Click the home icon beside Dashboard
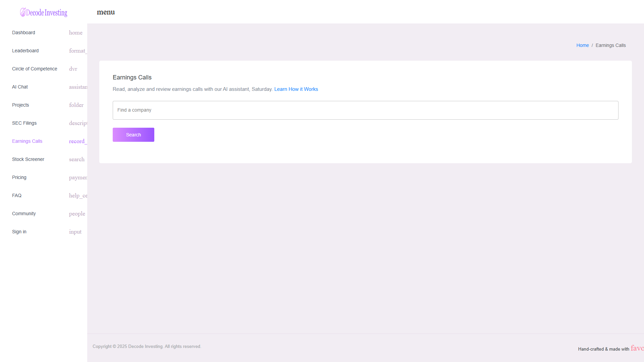The image size is (644, 362). click(76, 33)
